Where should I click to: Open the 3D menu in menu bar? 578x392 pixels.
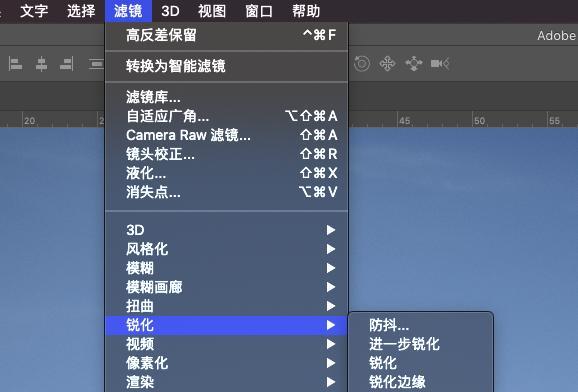[x=170, y=11]
